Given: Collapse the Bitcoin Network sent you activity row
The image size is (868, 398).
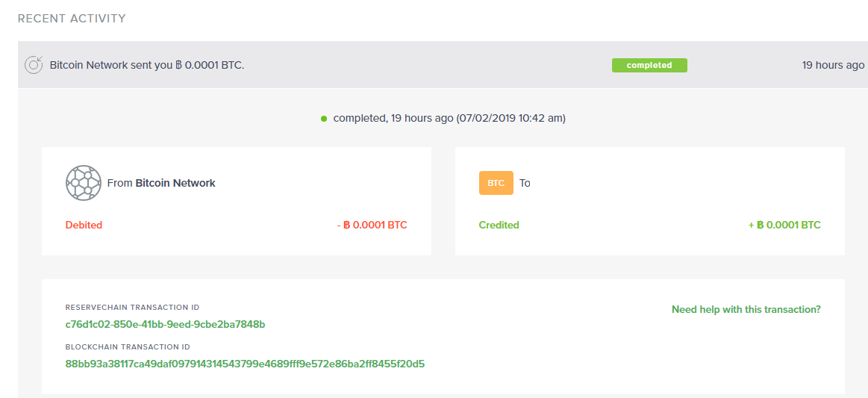Looking at the screenshot, I should click(x=443, y=65).
